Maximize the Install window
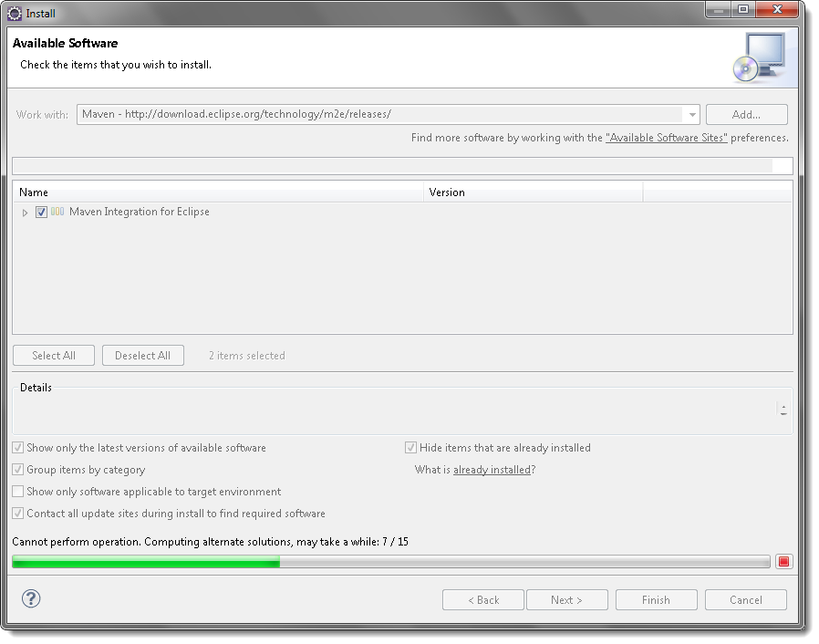 tap(743, 9)
